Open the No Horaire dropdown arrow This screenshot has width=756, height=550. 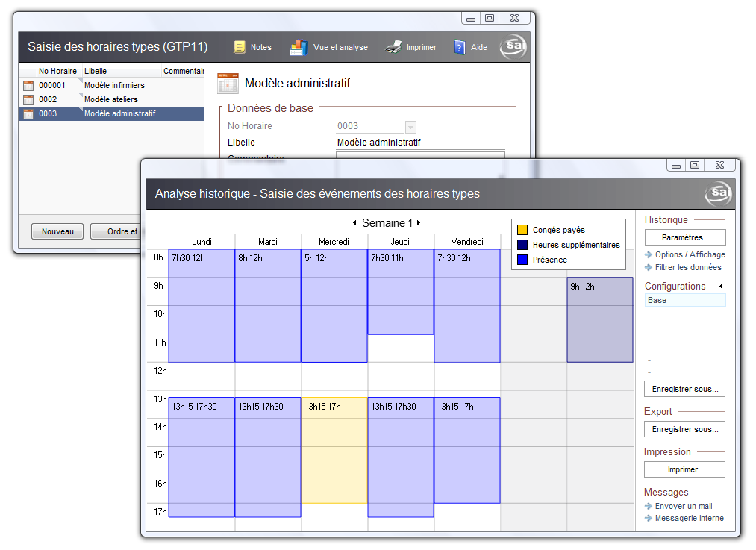point(410,127)
